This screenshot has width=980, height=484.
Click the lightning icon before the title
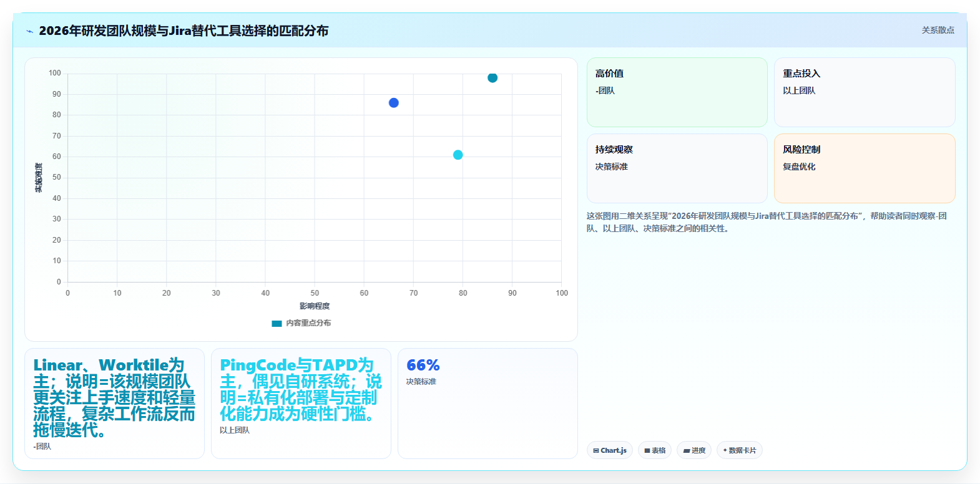[29, 31]
